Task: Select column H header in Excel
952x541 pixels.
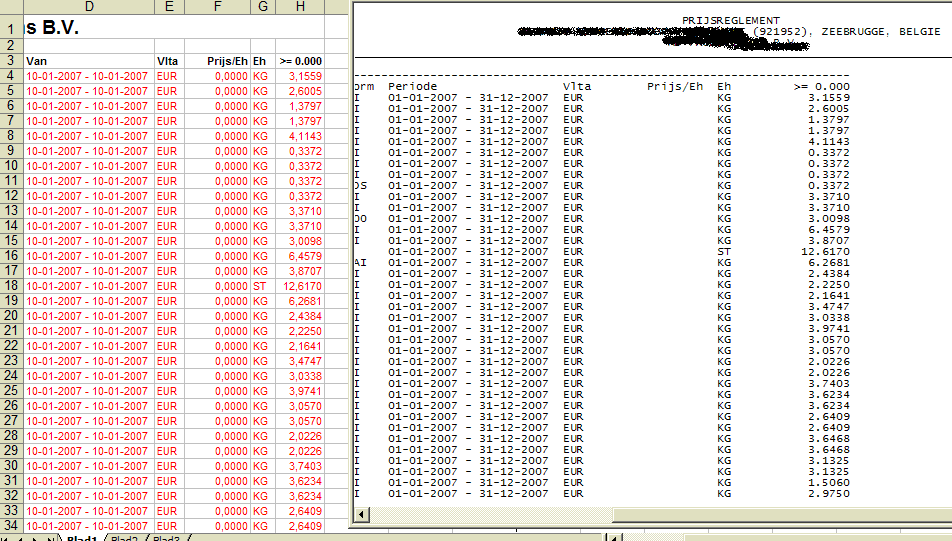Action: [300, 7]
